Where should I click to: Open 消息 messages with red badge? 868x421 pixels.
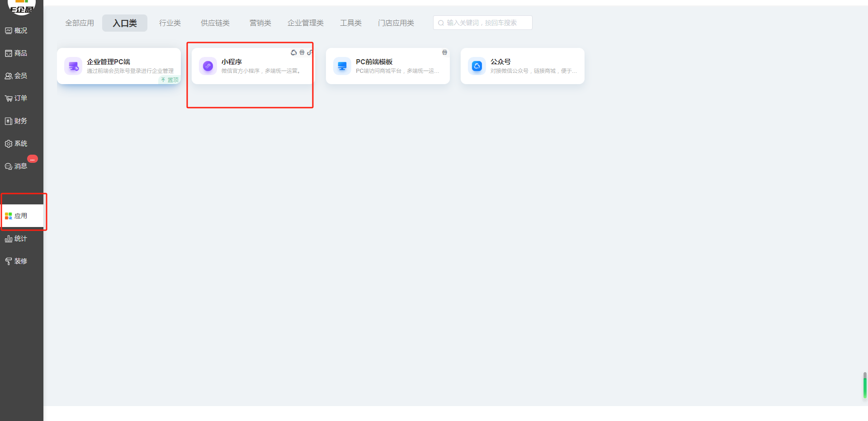tap(16, 166)
